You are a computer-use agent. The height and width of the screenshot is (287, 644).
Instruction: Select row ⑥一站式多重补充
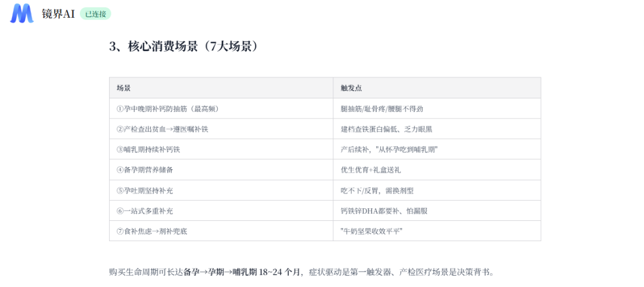(325, 211)
